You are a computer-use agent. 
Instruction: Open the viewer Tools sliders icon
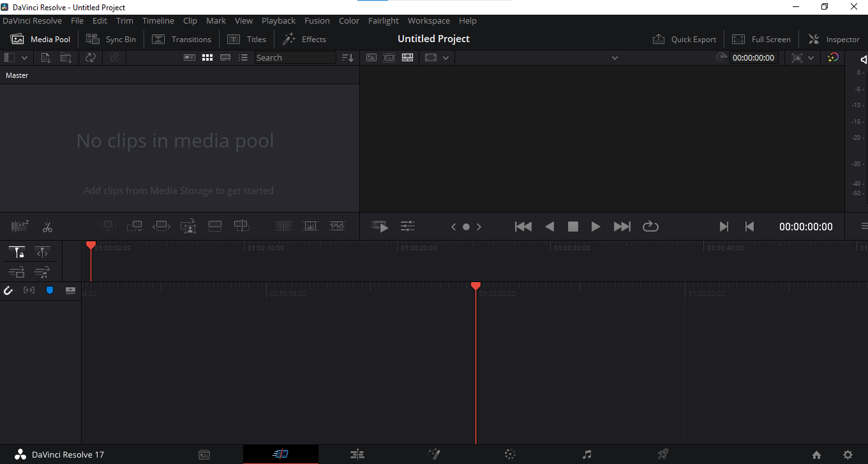[407, 226]
